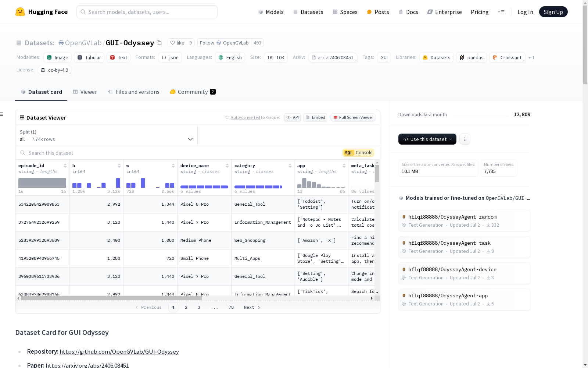
Task: Switch to the Viewer tab
Action: click(85, 92)
